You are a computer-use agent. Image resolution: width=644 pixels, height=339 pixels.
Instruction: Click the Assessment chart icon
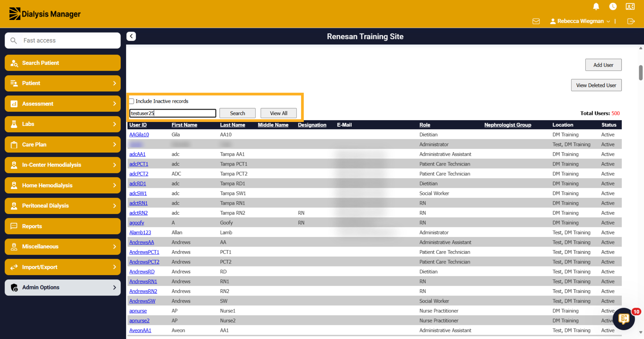(14, 104)
